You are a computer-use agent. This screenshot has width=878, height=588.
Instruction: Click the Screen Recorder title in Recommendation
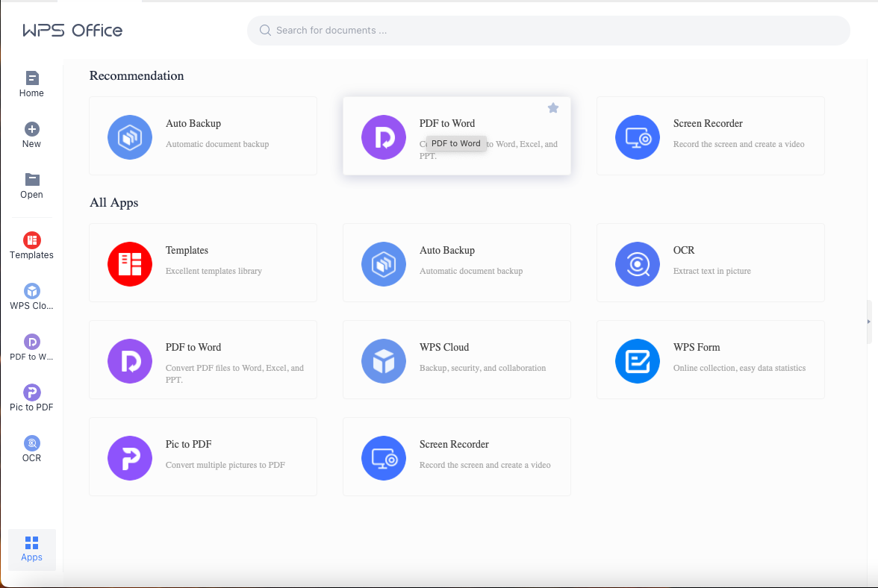[x=708, y=124]
